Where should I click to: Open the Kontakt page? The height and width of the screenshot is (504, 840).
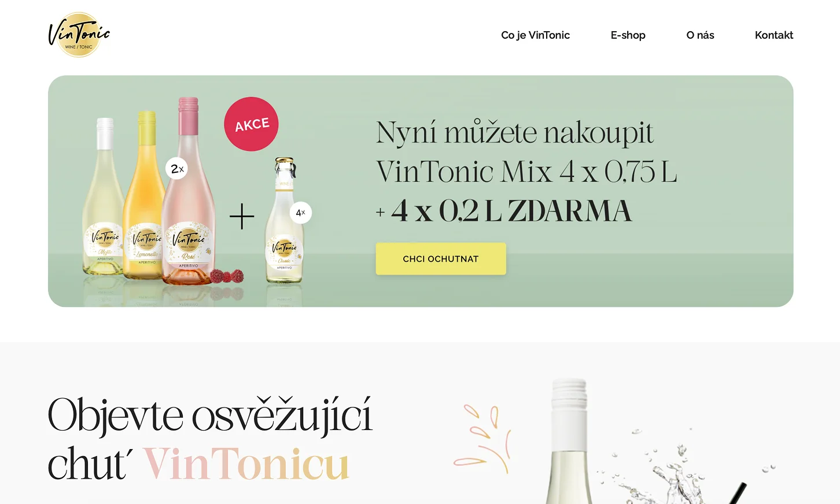pos(773,35)
